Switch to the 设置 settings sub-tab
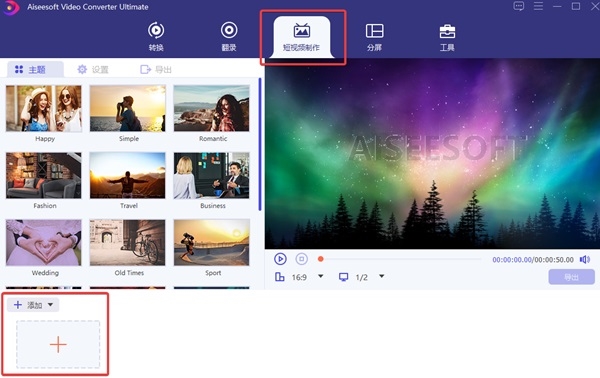The height and width of the screenshot is (378, 600). point(93,69)
